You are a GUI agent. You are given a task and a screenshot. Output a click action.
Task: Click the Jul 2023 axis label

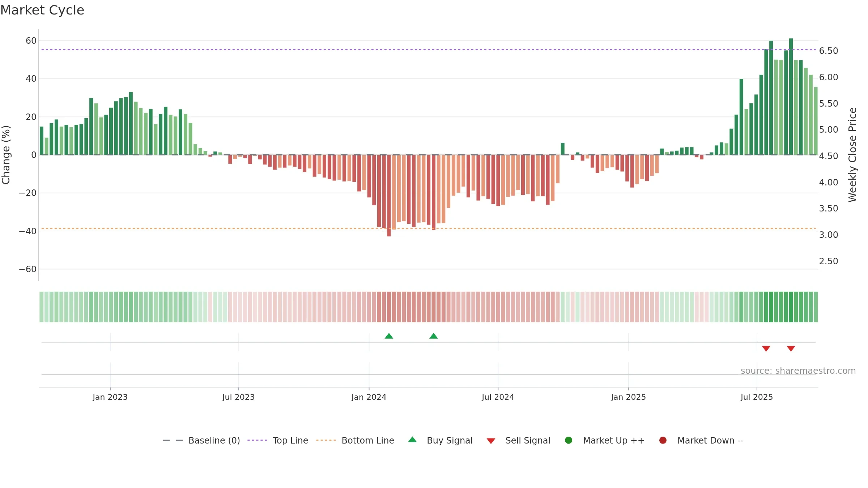click(238, 397)
